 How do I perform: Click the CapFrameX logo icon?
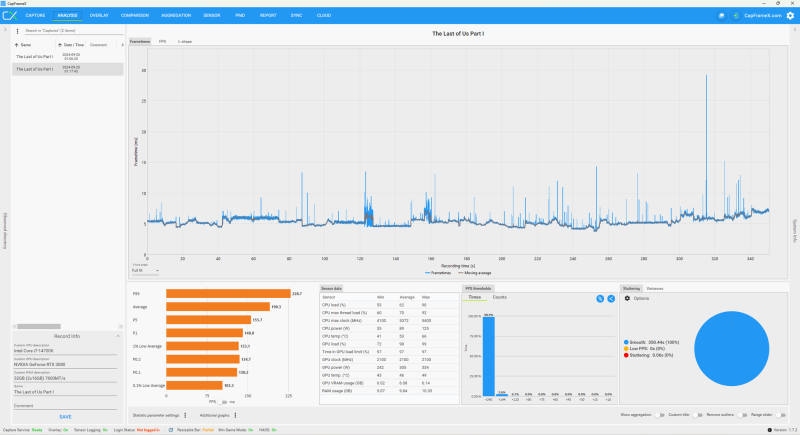click(10, 15)
